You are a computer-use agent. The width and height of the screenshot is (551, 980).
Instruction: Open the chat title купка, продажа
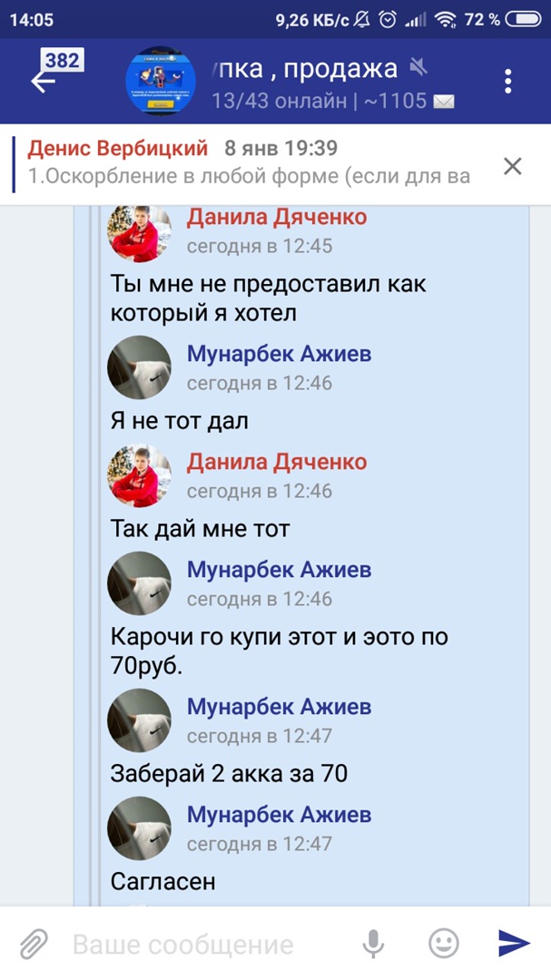coord(305,69)
